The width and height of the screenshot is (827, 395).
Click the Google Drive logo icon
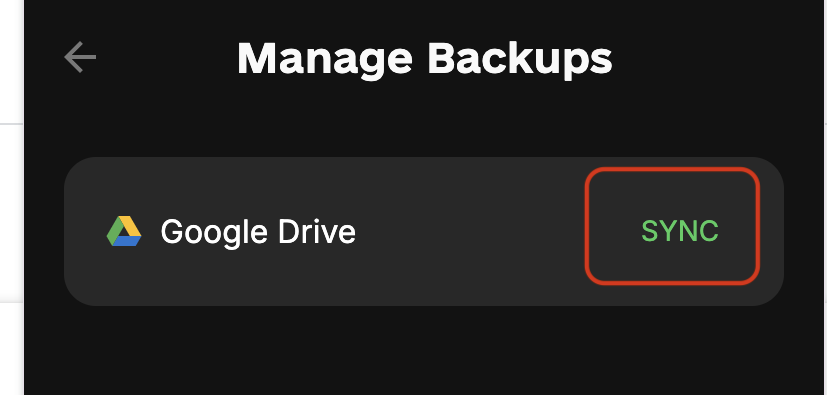(124, 231)
